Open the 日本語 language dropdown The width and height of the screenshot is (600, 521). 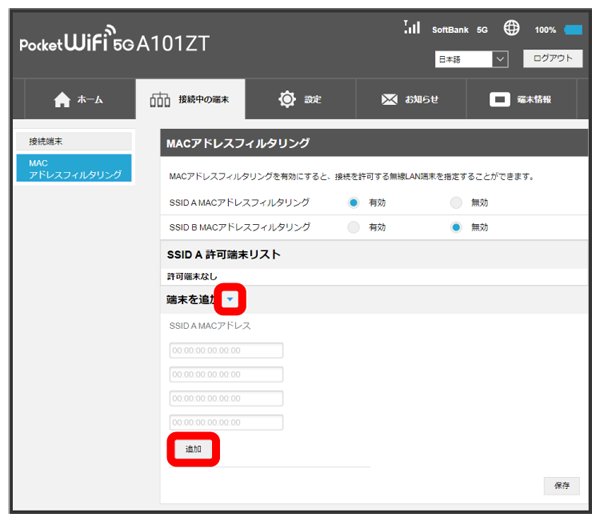point(472,60)
